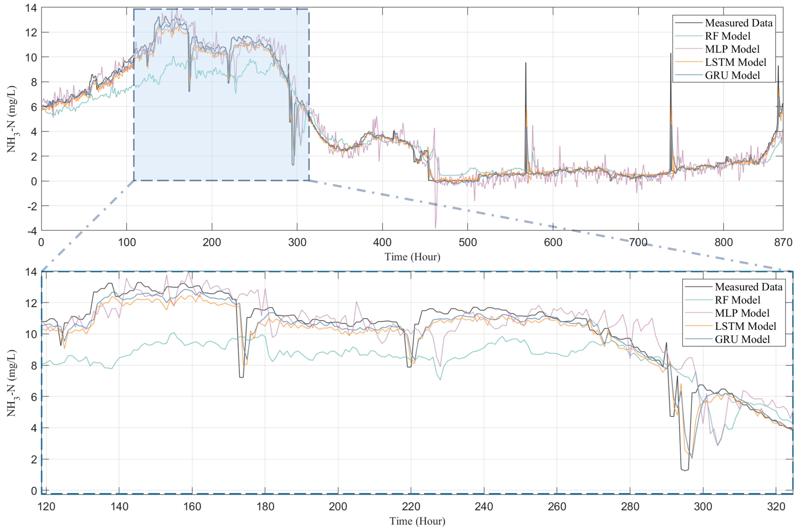Click the GRU Model label in bottom legend
This screenshot has height=532, width=798.
point(742,340)
